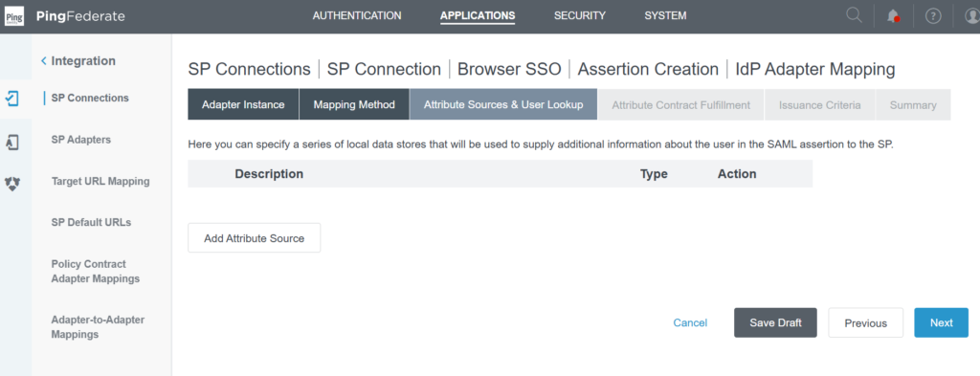Click the Cancel link

click(x=690, y=323)
